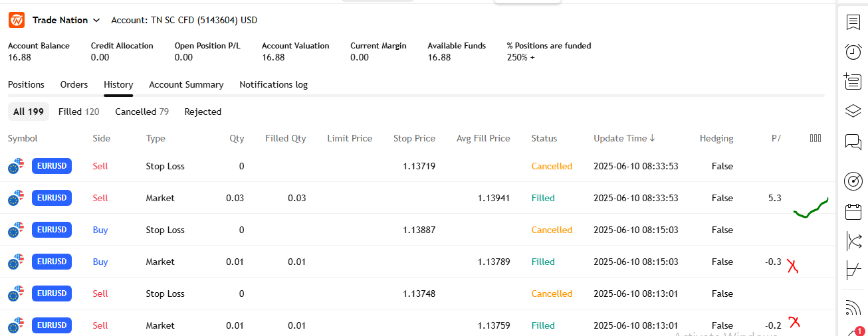Viewport: 868px width, 336px height.
Task: Sort by the Update Time column header
Action: pos(623,138)
